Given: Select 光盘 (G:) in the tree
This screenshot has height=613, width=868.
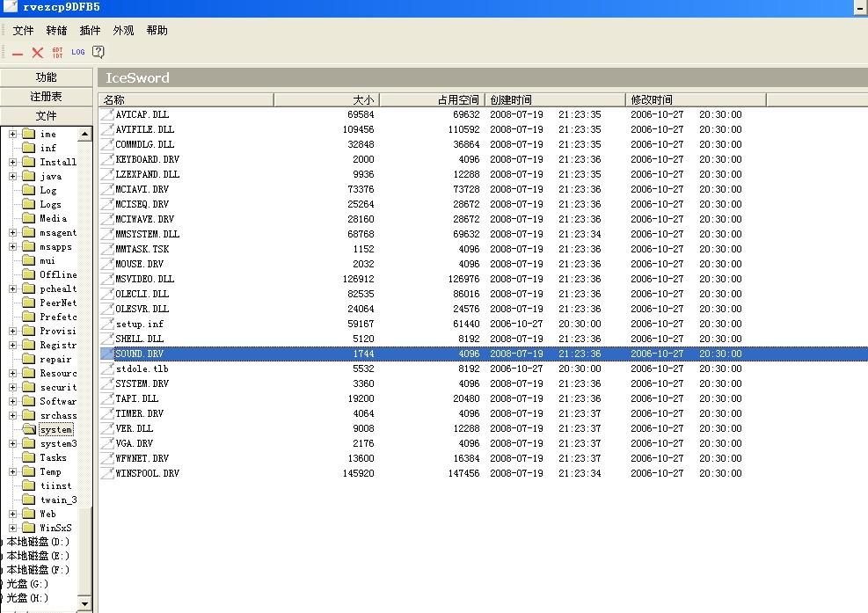Looking at the screenshot, I should point(27,584).
